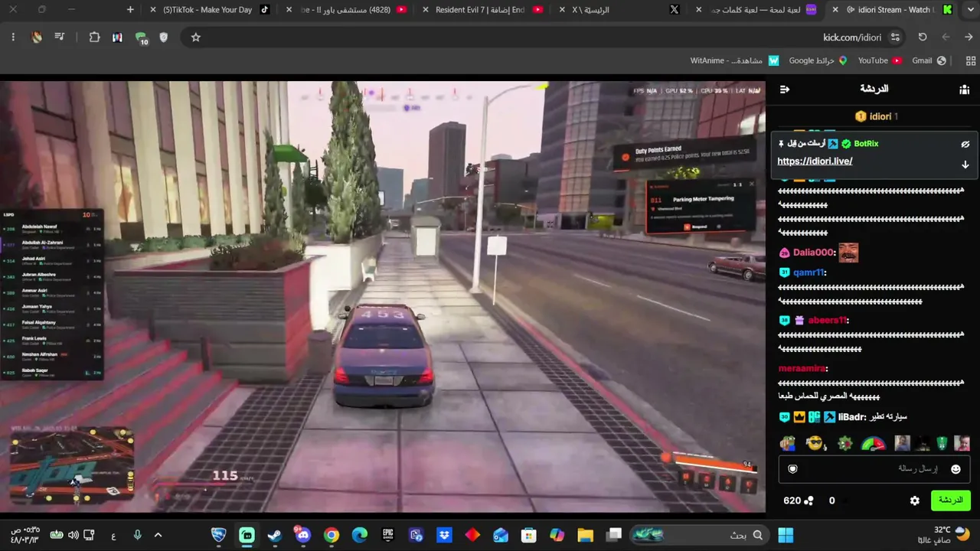Reload the page

click(923, 37)
